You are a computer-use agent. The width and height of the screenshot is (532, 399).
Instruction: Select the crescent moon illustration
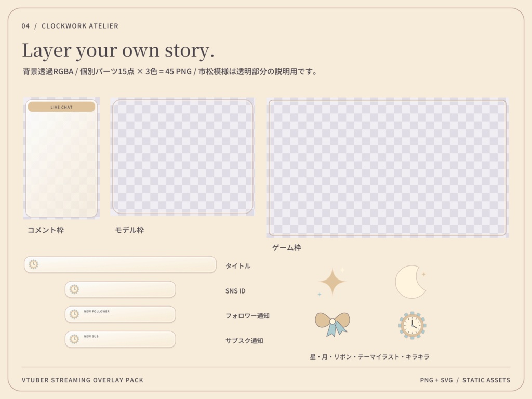click(x=410, y=282)
